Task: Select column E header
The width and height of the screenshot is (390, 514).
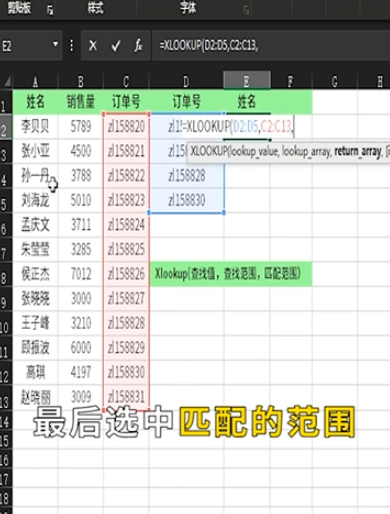Action: point(246,81)
